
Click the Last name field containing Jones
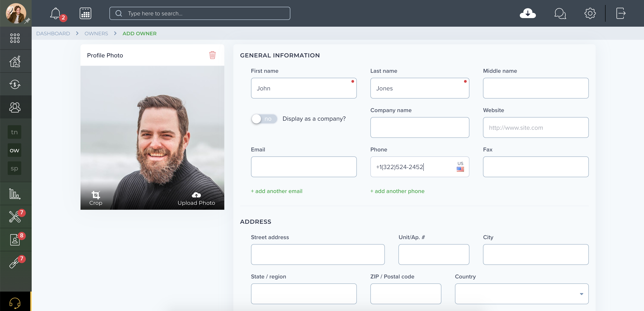[419, 88]
